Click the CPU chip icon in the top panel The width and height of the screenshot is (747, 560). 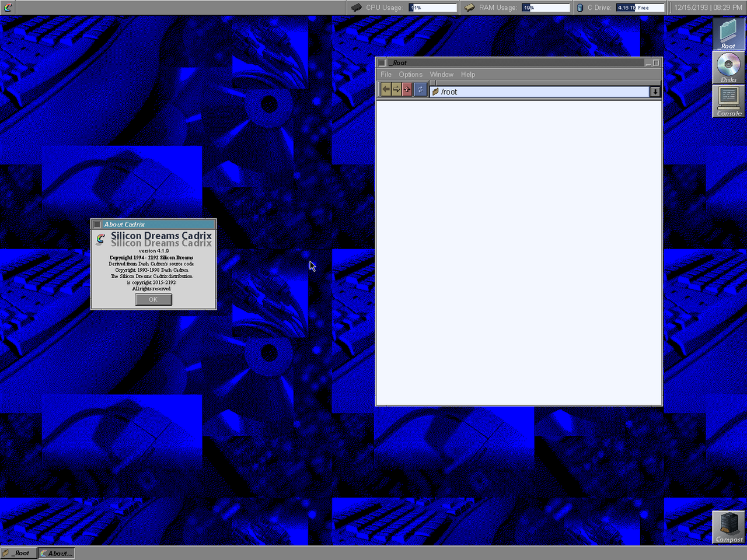(x=356, y=8)
